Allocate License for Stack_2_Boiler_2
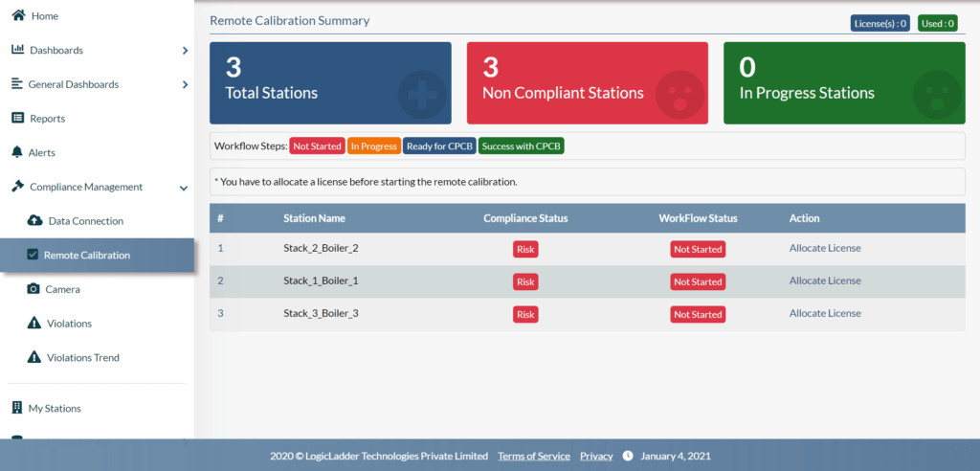 825,248
